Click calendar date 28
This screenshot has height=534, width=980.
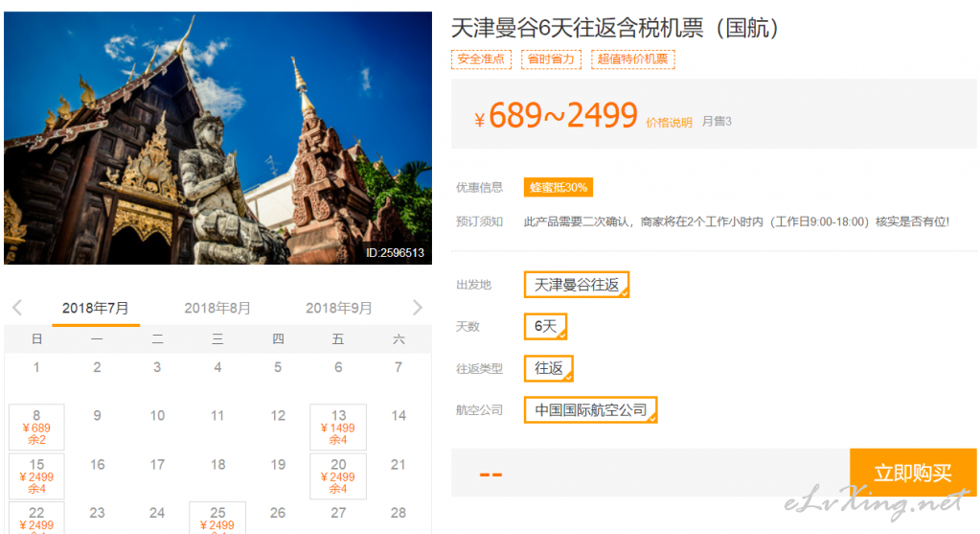click(399, 513)
